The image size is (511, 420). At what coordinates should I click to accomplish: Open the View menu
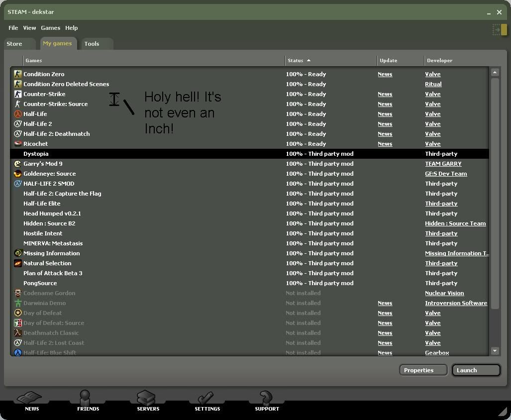(29, 28)
